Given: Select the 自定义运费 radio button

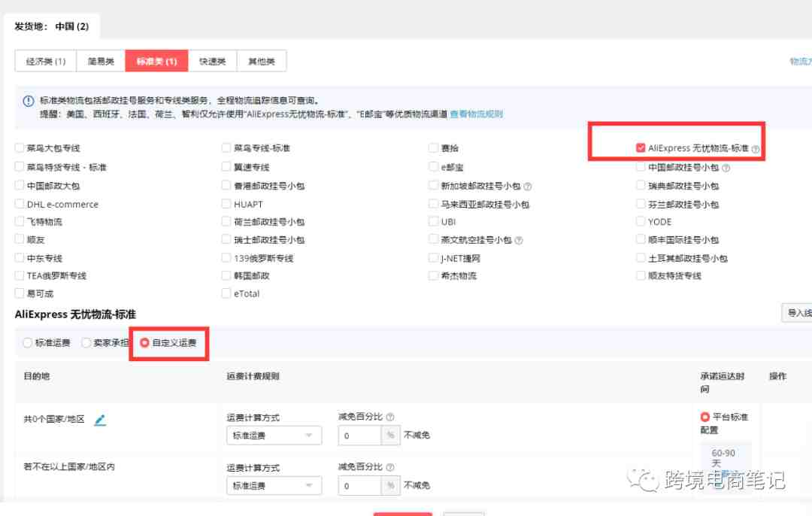Looking at the screenshot, I should point(144,343).
